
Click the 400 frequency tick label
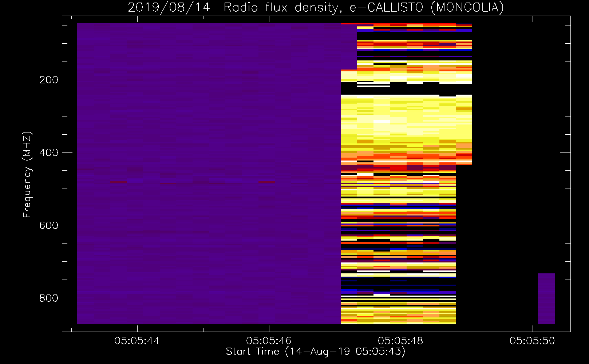tap(49, 153)
